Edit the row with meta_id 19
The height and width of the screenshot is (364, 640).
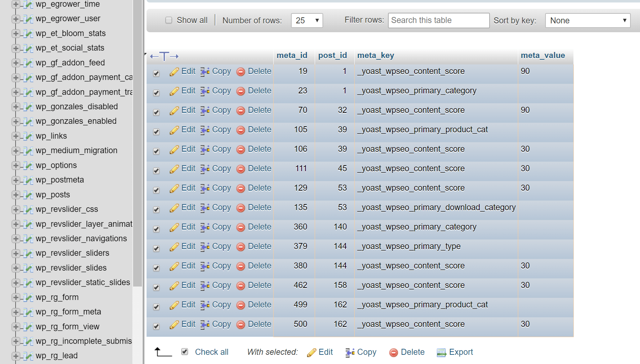point(188,71)
